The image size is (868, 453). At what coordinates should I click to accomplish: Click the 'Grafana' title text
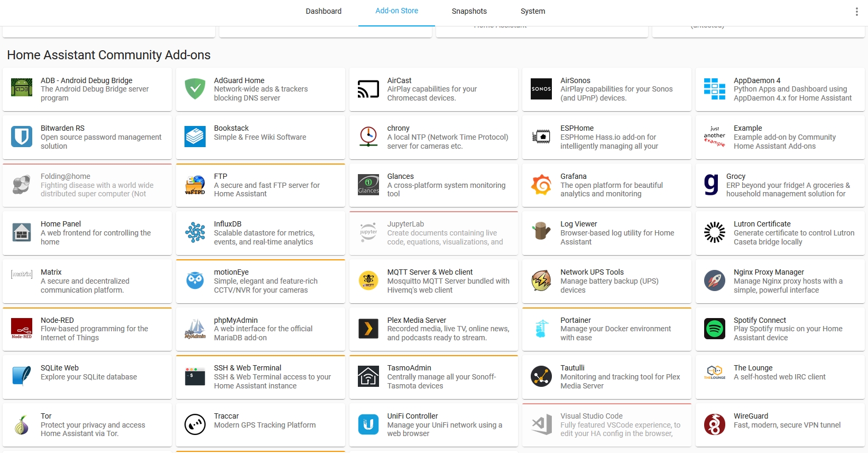point(574,176)
